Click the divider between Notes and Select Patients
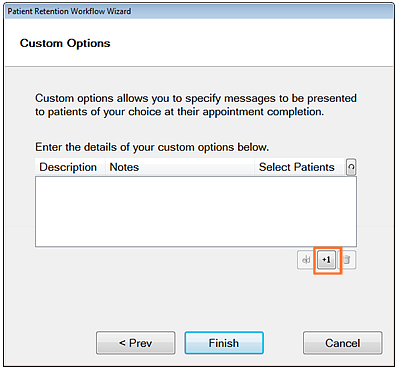Screen dimensions: 398x369 point(254,167)
